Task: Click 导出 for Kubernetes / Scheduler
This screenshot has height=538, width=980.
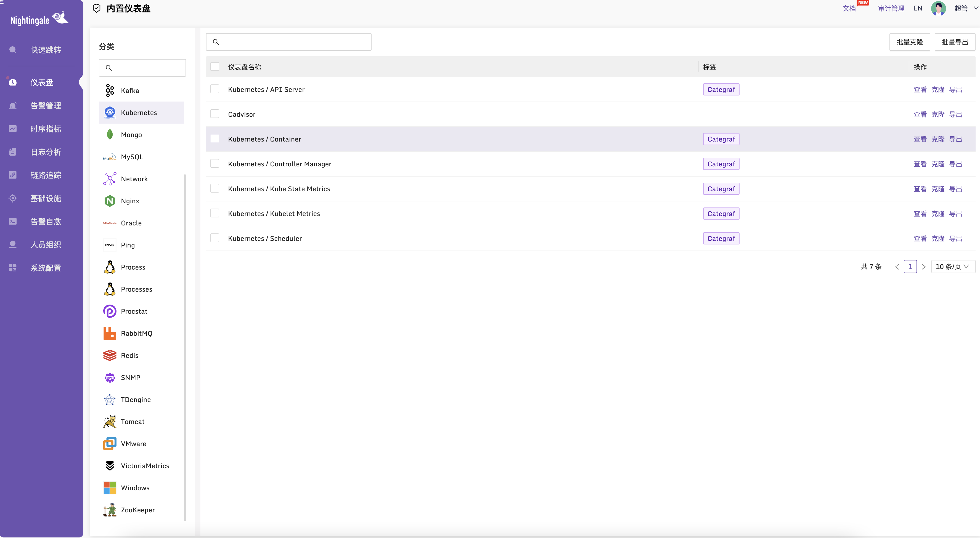Action: coord(955,238)
